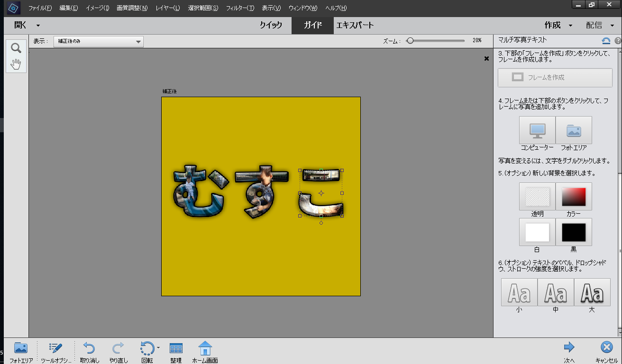The width and height of the screenshot is (622, 364).
Task: Click the フレームを作成 button
Action: [555, 78]
